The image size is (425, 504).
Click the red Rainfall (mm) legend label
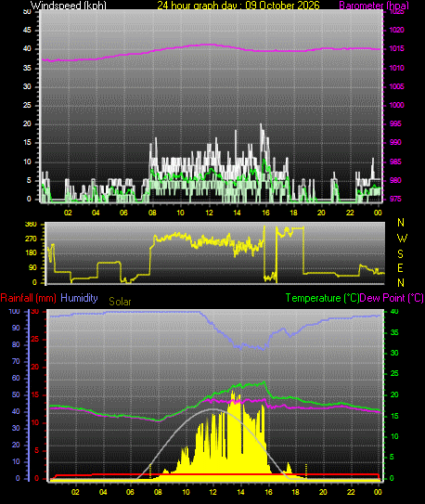[28, 298]
